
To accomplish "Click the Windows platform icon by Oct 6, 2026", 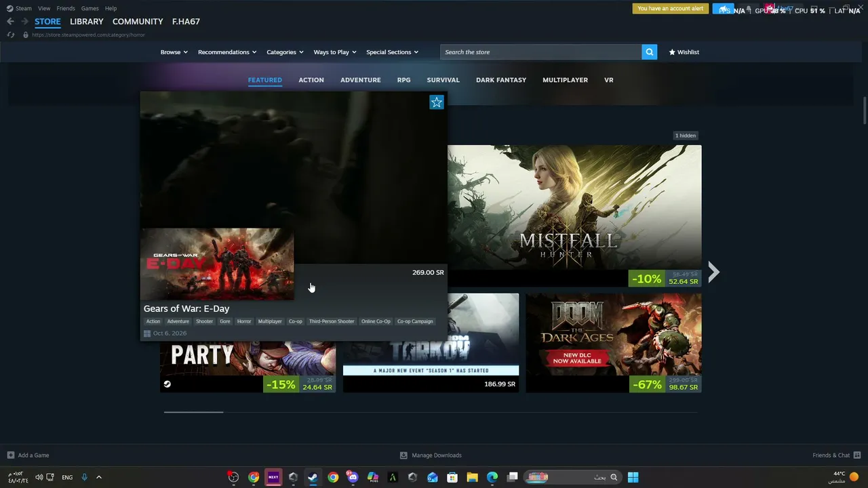I will [x=147, y=333].
